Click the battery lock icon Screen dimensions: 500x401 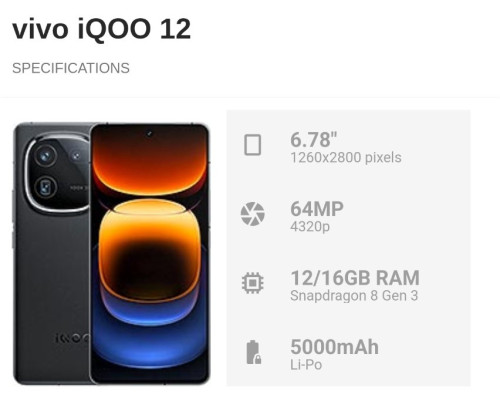coord(253,352)
